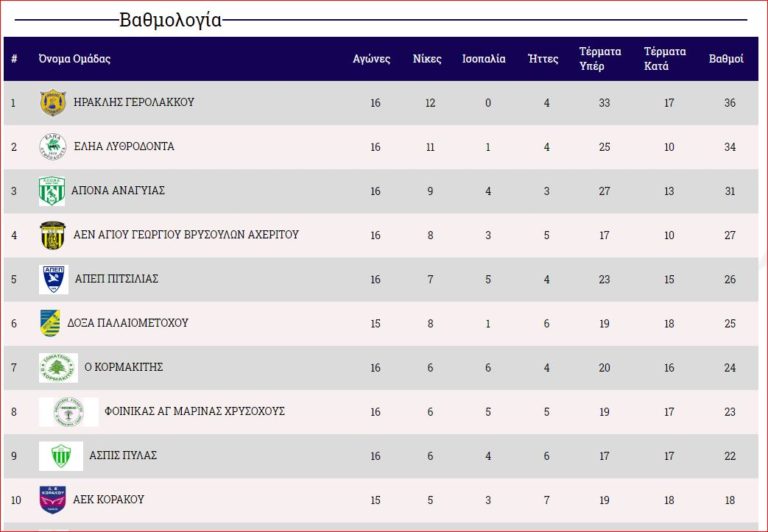768x532 pixels.
Task: Click the Όνομα Ομάδας column header
Action: pos(74,59)
